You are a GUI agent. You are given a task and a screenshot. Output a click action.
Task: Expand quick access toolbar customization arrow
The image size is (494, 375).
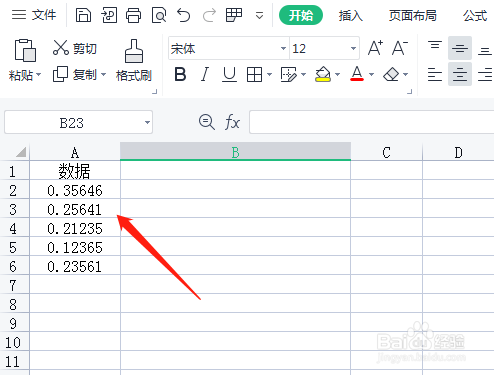click(259, 15)
